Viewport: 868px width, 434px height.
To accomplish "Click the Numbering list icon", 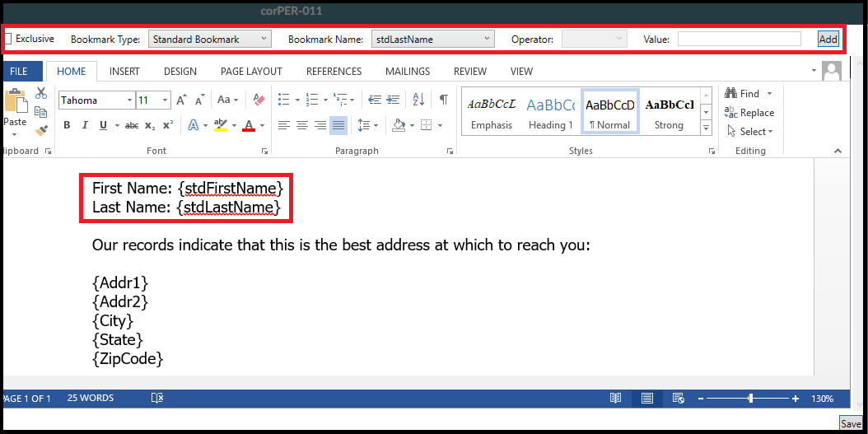I will [x=312, y=100].
